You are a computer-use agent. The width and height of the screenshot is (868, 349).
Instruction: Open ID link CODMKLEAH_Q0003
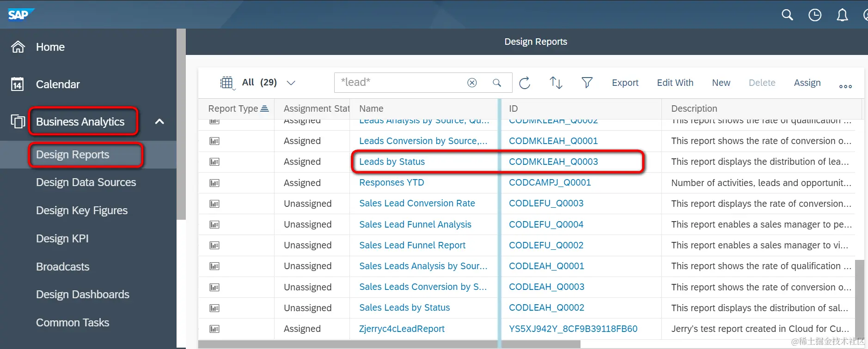(x=553, y=162)
